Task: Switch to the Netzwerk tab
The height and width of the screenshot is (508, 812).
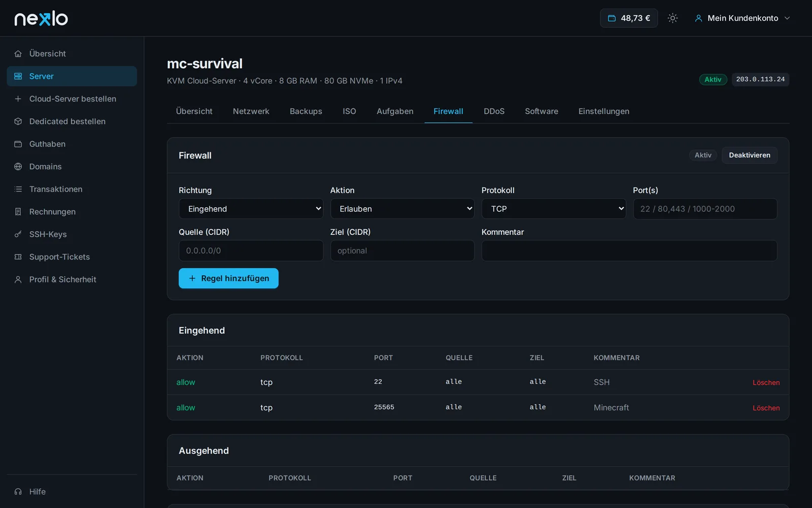Action: pyautogui.click(x=251, y=111)
